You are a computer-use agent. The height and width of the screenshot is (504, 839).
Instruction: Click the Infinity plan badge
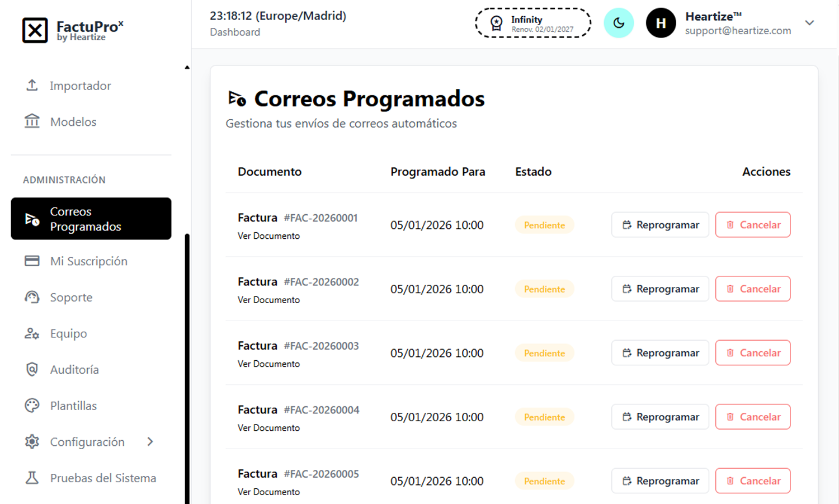click(532, 22)
